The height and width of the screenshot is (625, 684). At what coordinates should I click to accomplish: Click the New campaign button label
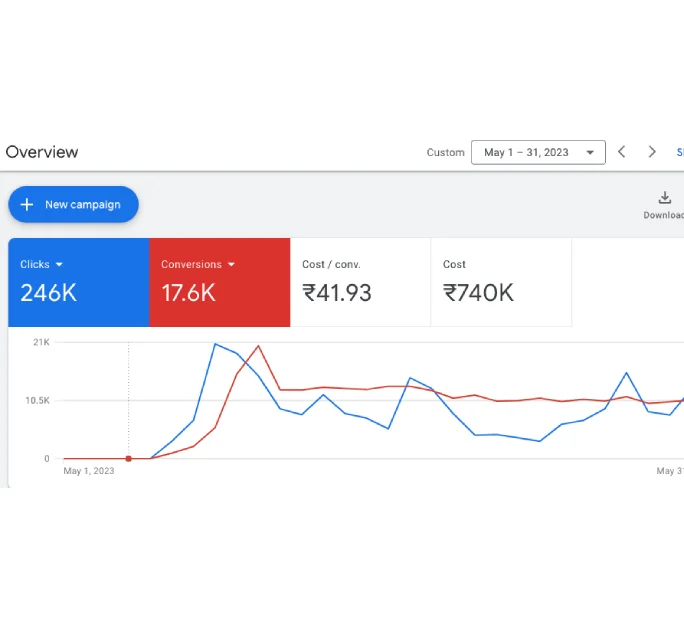tap(83, 205)
